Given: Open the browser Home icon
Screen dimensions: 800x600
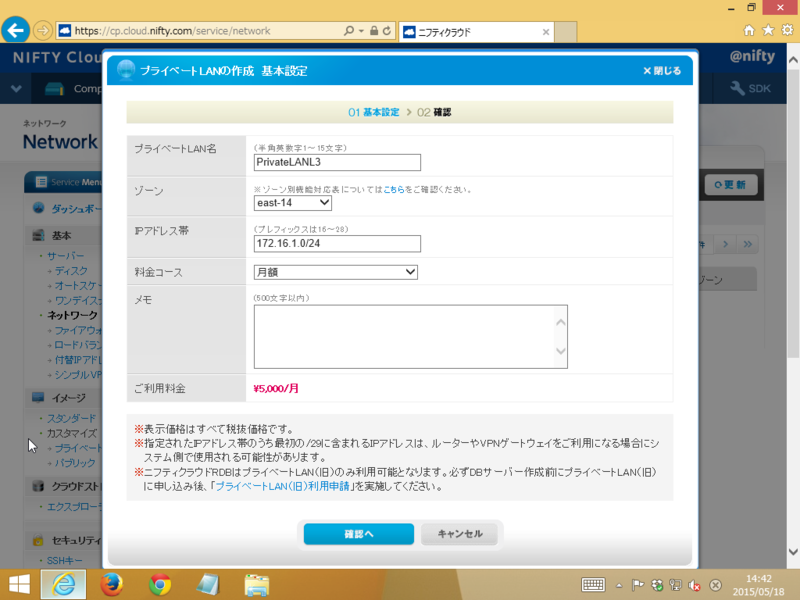Looking at the screenshot, I should (748, 31).
